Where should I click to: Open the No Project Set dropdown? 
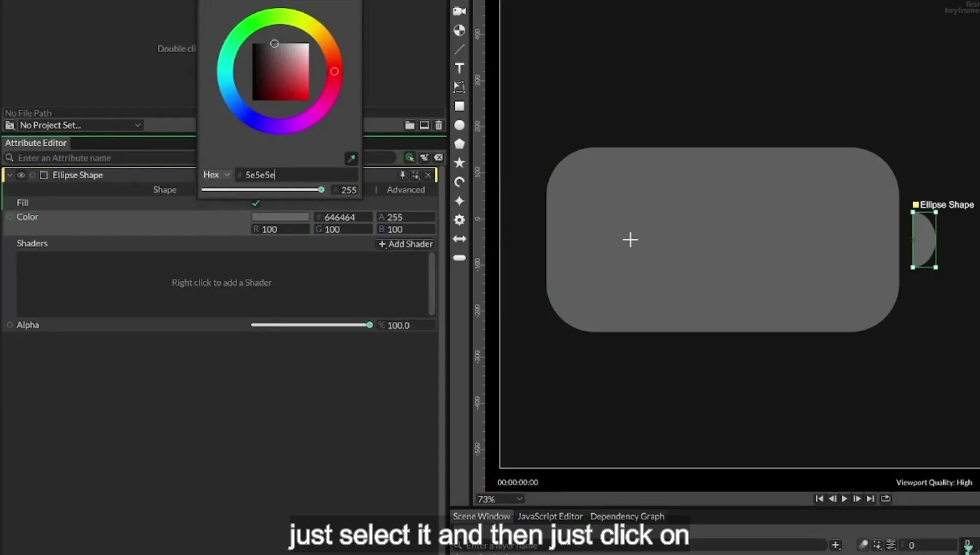[x=80, y=125]
